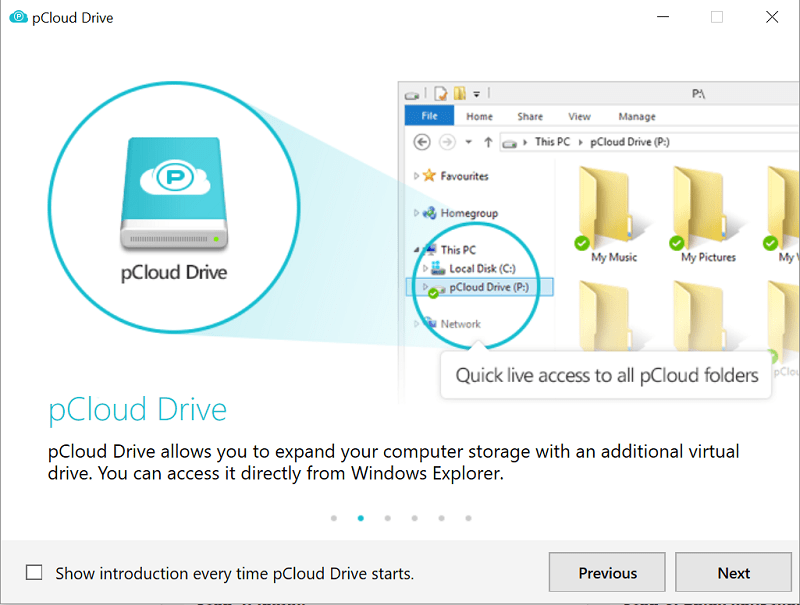This screenshot has width=800, height=605.
Task: Click pCloud Drive (P:) in address breadcrumb
Action: click(630, 142)
